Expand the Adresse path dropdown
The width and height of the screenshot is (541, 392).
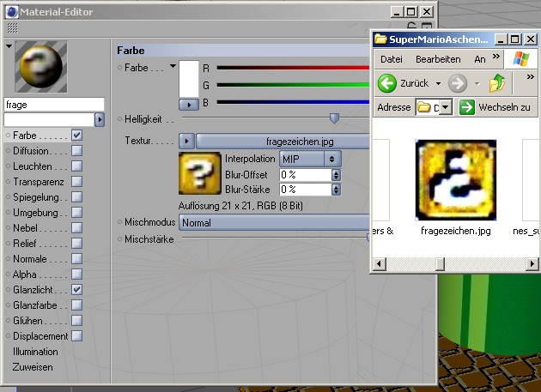tap(446, 107)
